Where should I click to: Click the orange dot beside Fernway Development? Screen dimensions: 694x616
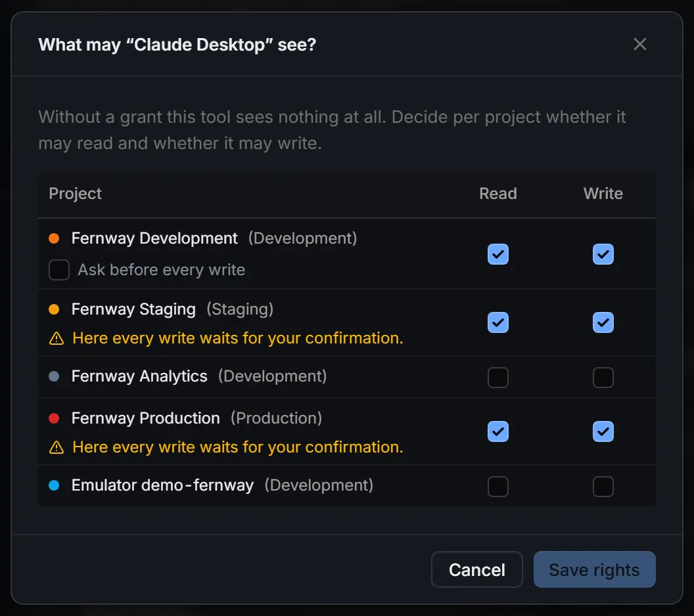tap(54, 238)
